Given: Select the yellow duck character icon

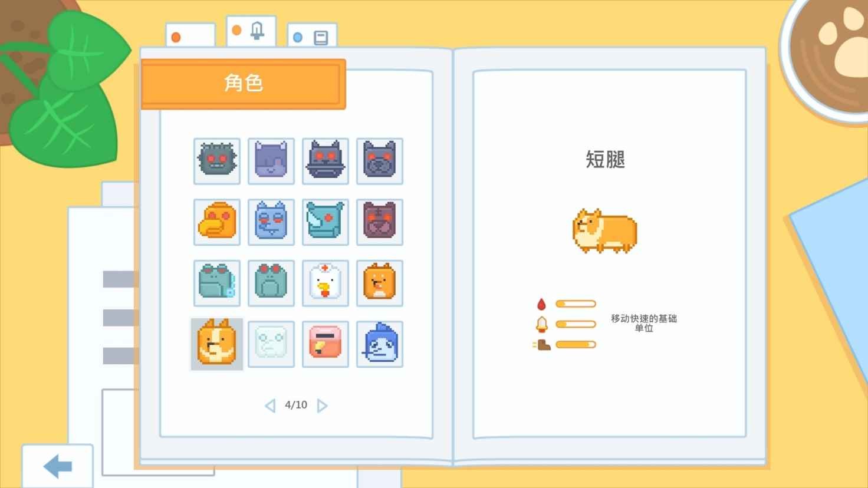Looking at the screenshot, I should [216, 222].
